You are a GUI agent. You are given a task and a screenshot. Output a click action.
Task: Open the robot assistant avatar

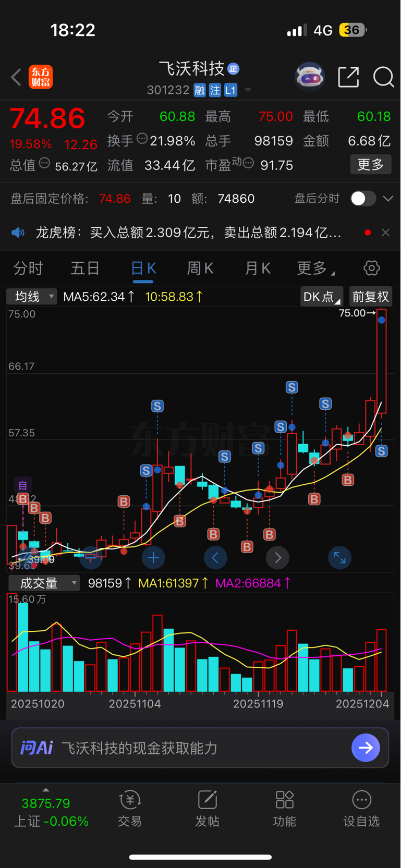point(310,77)
